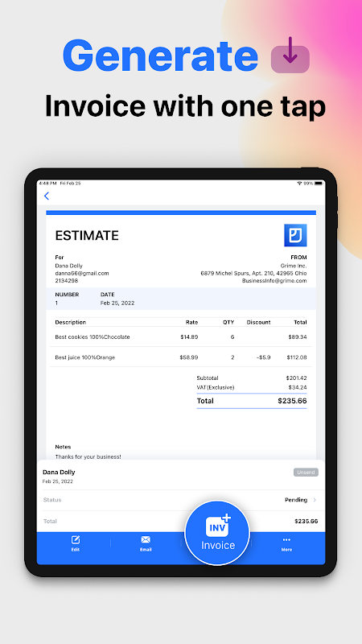Click the QTY column header
This screenshot has width=362, height=644.
(228, 322)
